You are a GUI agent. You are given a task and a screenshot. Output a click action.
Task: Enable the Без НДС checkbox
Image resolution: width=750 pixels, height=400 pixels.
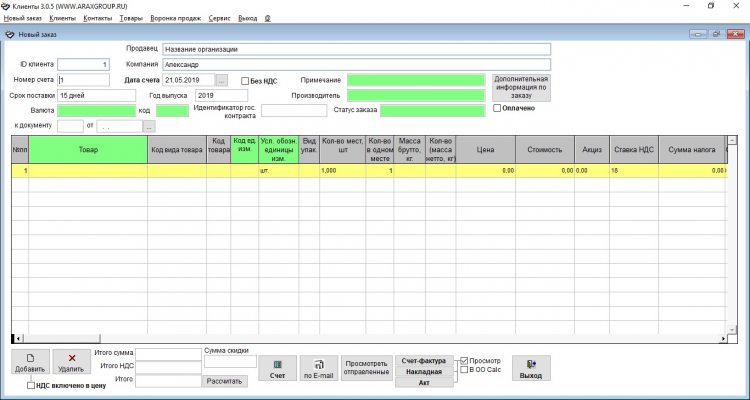(246, 80)
